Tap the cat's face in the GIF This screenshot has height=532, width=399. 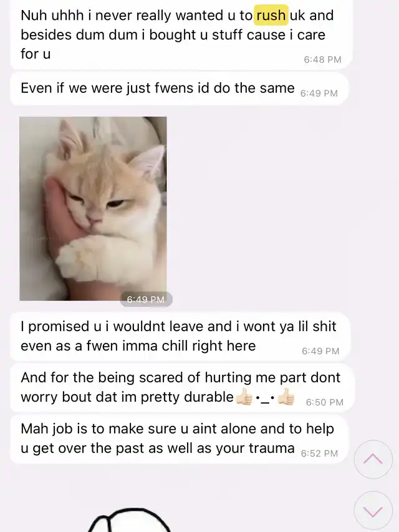click(x=102, y=203)
